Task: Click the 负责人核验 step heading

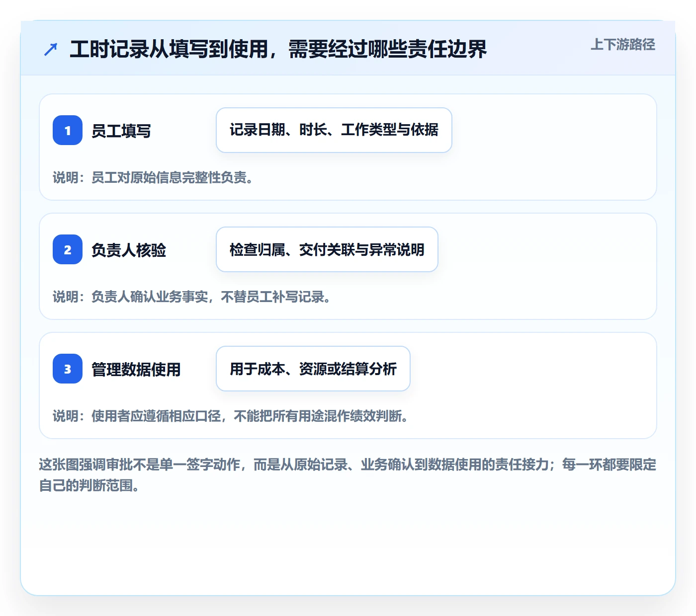Action: 129,250
